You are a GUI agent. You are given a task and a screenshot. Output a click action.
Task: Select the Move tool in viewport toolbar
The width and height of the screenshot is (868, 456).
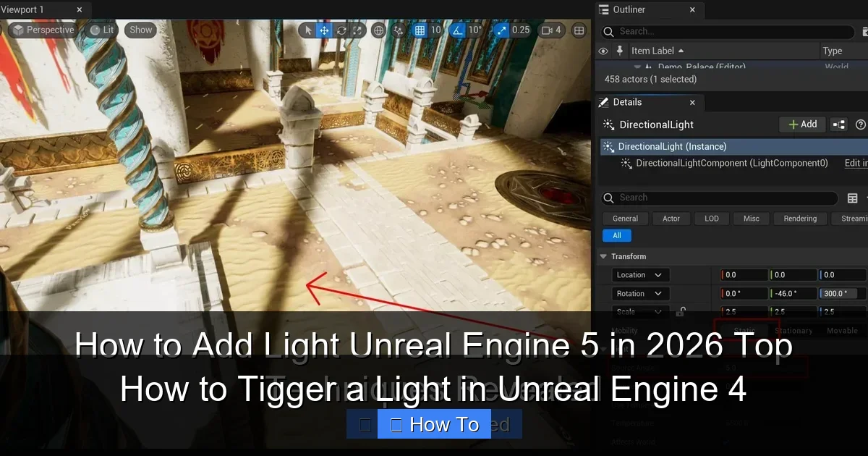click(324, 30)
